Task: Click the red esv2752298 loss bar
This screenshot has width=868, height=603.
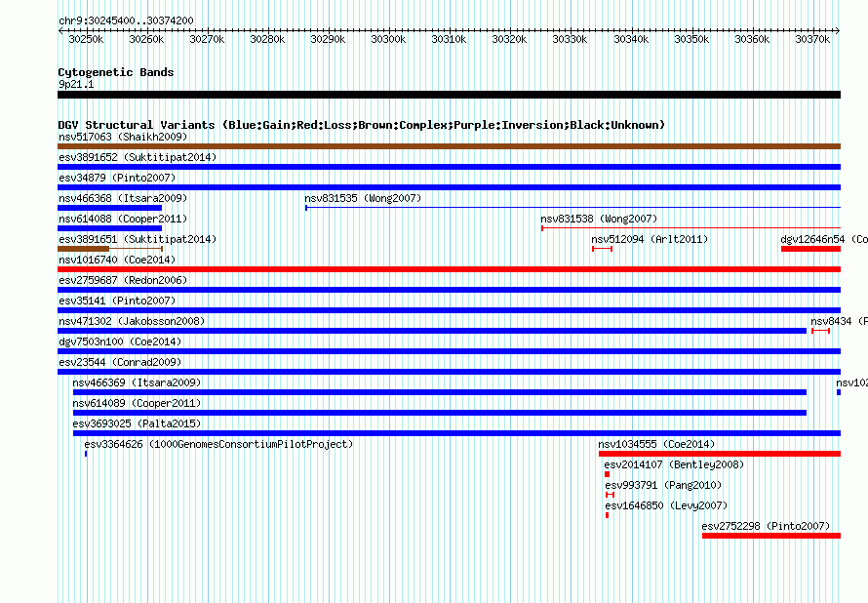Action: [771, 536]
